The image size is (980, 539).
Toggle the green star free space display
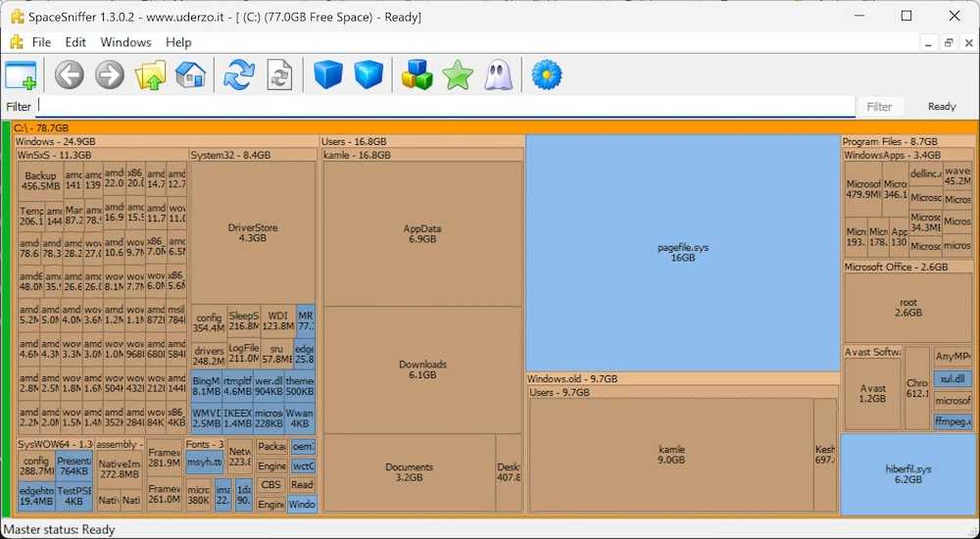458,74
